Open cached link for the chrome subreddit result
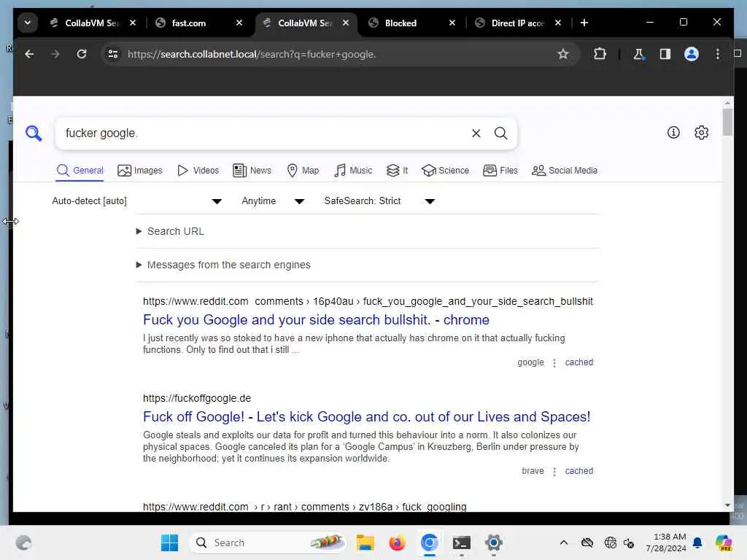Image resolution: width=747 pixels, height=560 pixels. [x=578, y=362]
